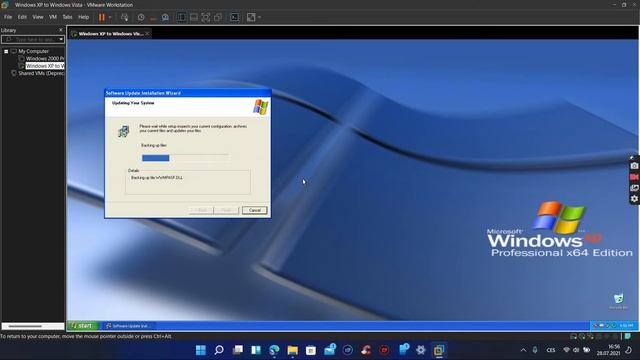The height and width of the screenshot is (360, 640).
Task: Open the VMware Help menu
Action: 83,17
